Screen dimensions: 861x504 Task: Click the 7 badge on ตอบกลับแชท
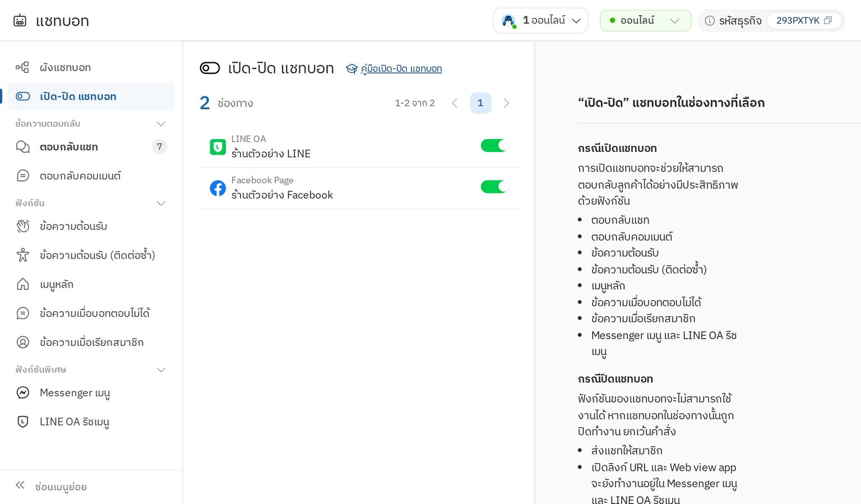click(x=160, y=147)
